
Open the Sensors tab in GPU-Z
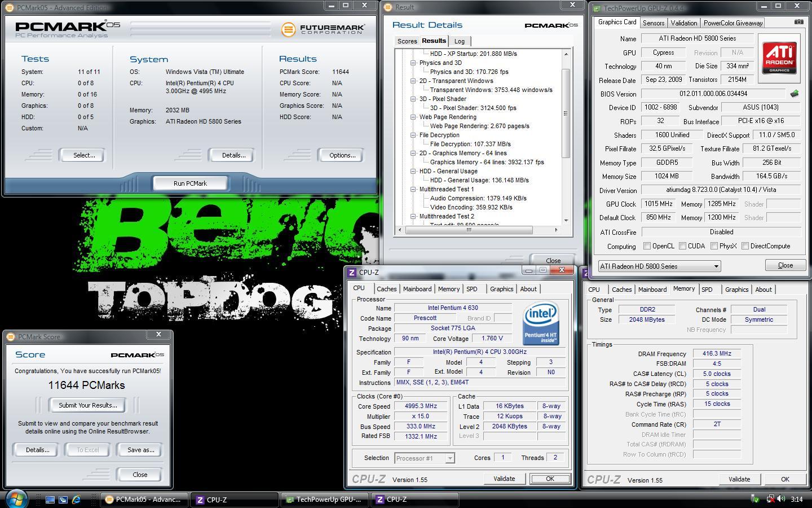click(654, 23)
